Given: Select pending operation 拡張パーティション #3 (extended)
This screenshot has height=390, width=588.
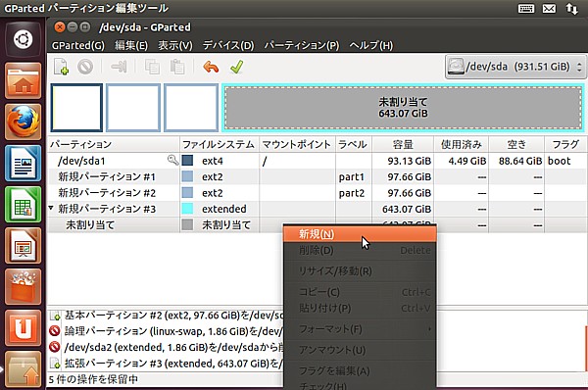Looking at the screenshot, I should (x=167, y=364).
